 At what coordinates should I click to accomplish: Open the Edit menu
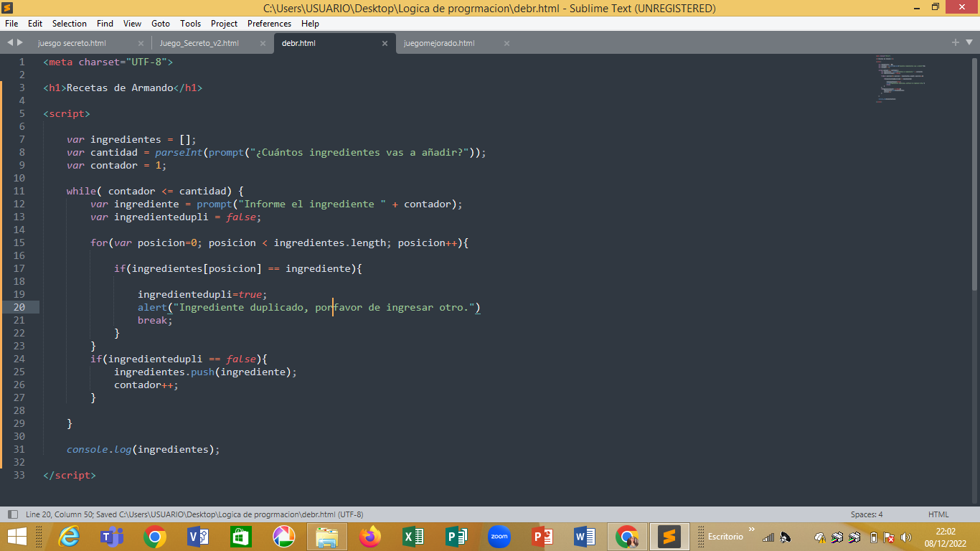click(x=35, y=24)
